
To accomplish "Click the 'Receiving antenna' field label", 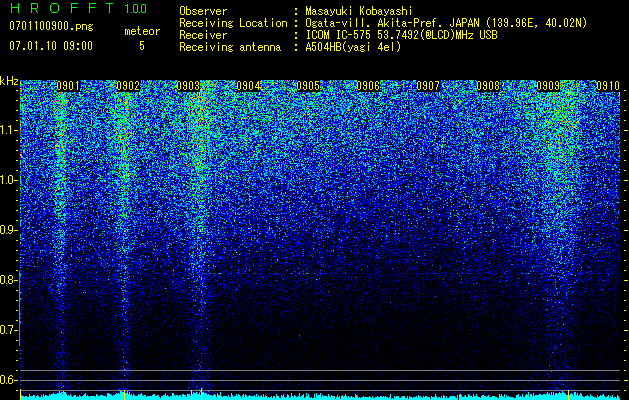I will coord(230,47).
